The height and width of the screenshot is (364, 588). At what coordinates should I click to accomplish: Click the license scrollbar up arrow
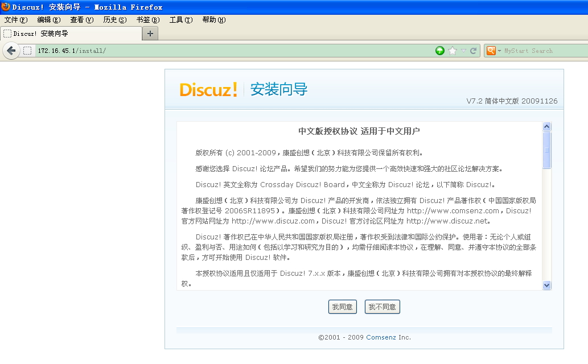(547, 126)
